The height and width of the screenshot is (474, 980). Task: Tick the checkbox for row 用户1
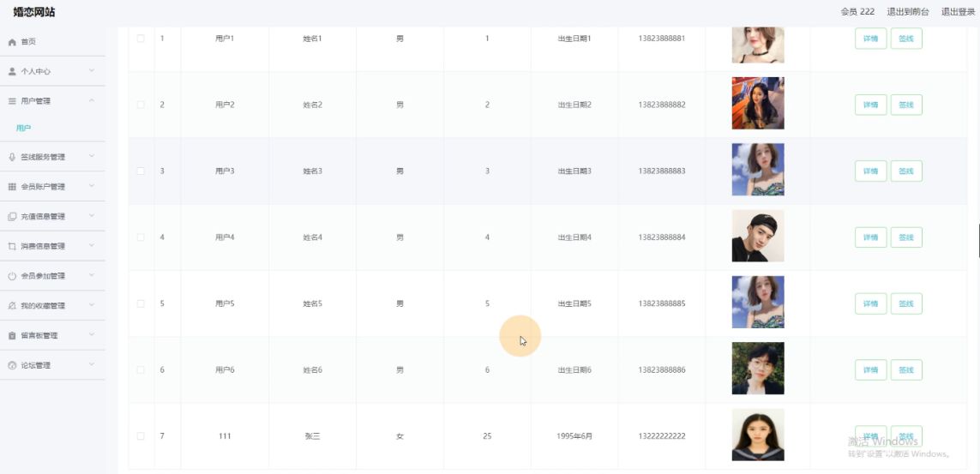coord(141,38)
